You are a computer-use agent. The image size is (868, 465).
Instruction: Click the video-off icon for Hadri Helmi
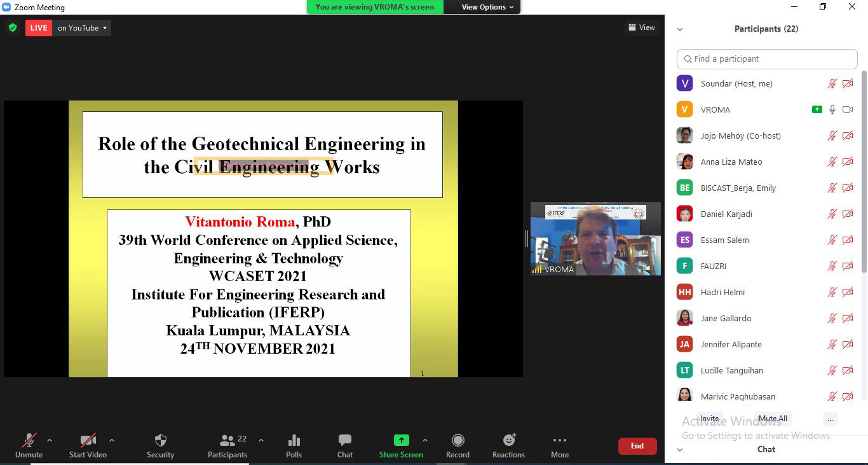click(848, 292)
